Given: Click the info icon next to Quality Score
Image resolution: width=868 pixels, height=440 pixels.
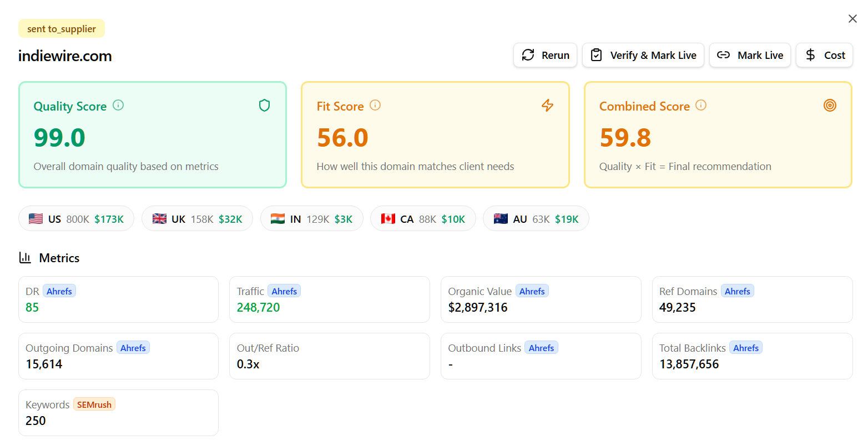Looking at the screenshot, I should point(118,105).
